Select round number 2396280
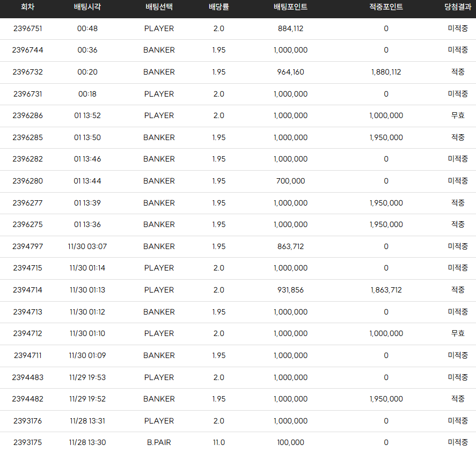 [x=27, y=181]
